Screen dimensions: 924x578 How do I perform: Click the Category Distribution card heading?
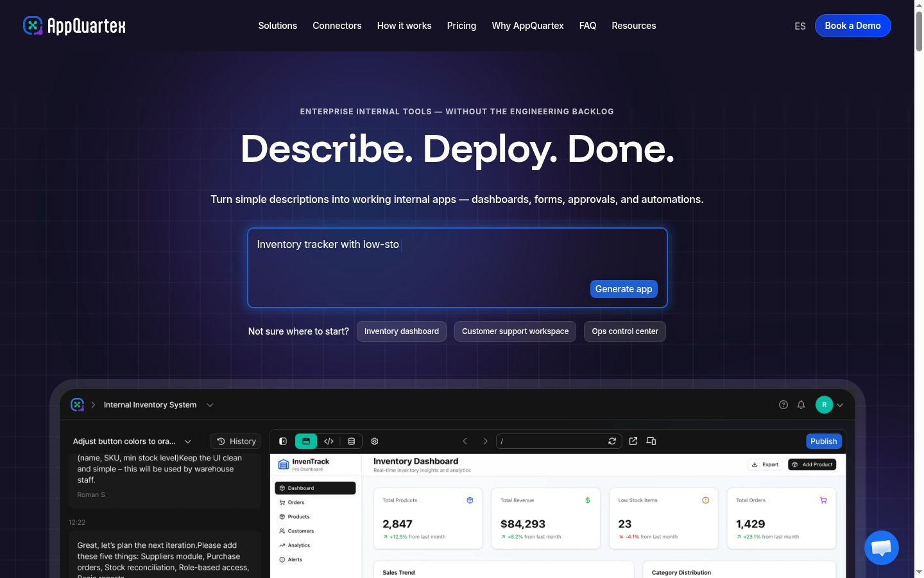click(x=681, y=572)
